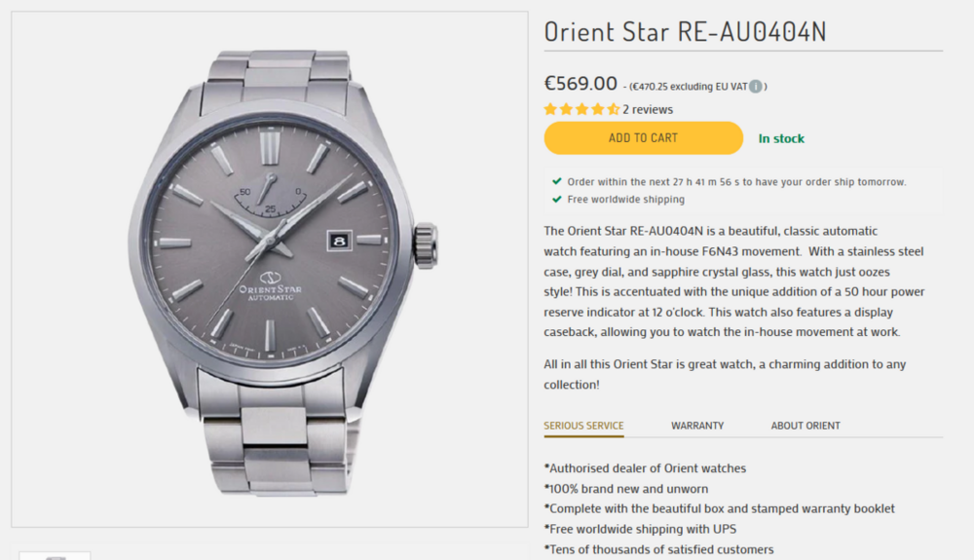Click the green checkmark beside order countdown

pos(556,181)
